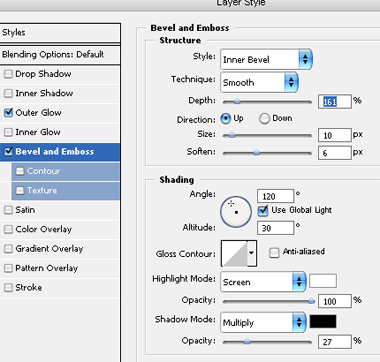Image resolution: width=380 pixels, height=362 pixels.
Task: Enable the Drop Shadow checkbox
Action: pyautogui.click(x=8, y=74)
